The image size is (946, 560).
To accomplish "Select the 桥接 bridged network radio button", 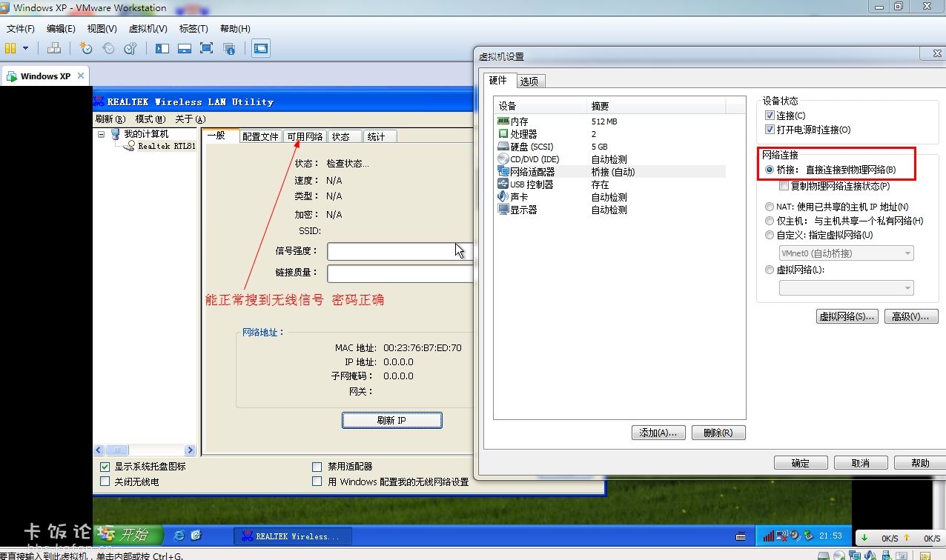I will (769, 170).
